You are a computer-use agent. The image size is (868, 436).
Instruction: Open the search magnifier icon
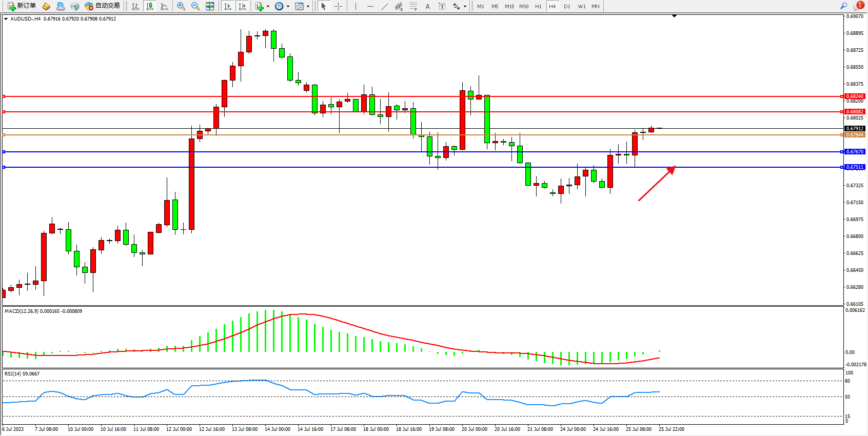tap(843, 6)
